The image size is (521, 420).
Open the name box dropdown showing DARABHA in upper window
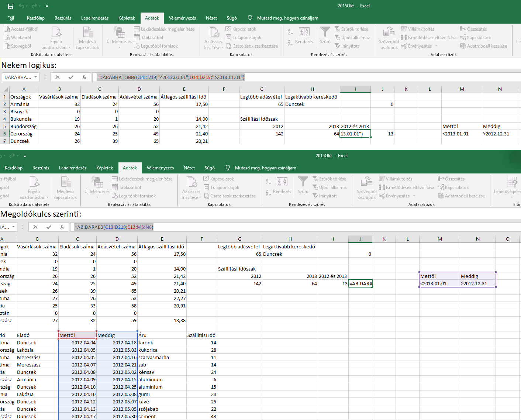(36, 77)
